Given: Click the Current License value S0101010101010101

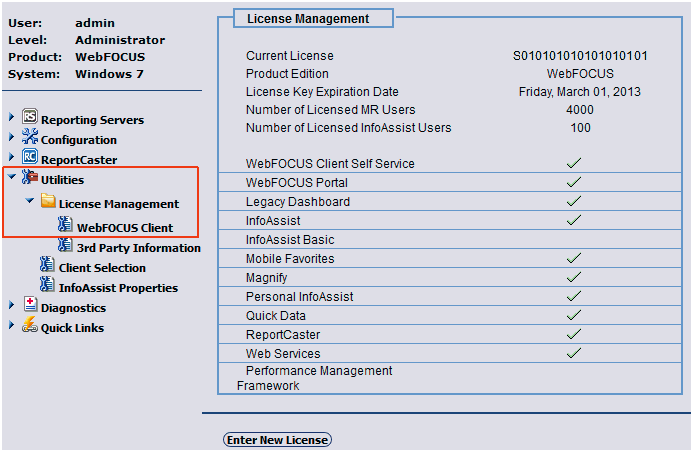Looking at the screenshot, I should click(580, 56).
